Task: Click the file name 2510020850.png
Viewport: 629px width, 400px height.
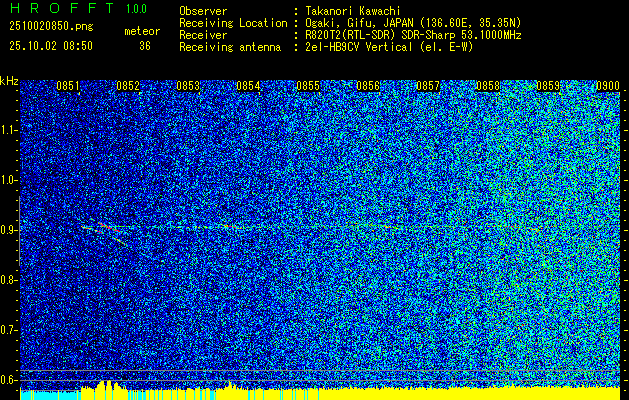Action: click(x=51, y=27)
